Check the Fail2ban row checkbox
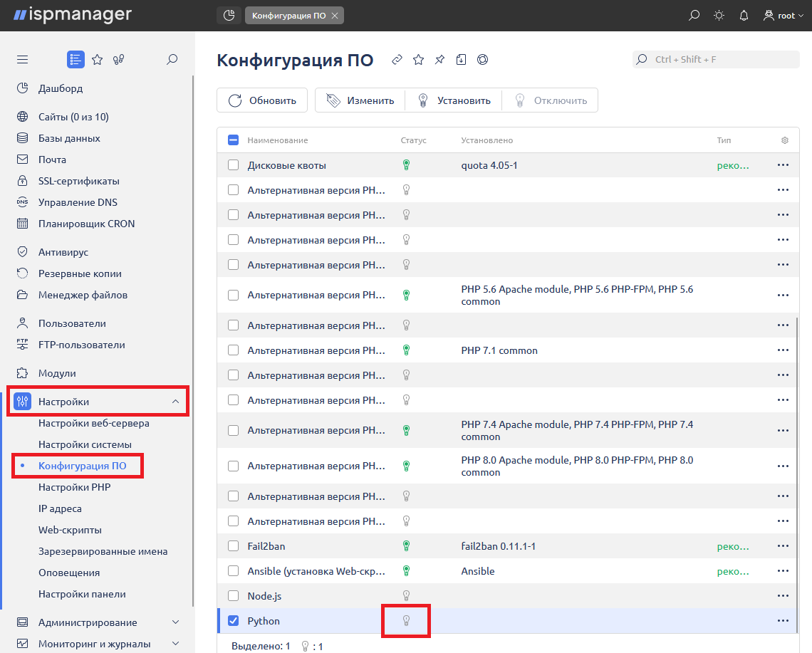The height and width of the screenshot is (653, 812). (x=233, y=546)
